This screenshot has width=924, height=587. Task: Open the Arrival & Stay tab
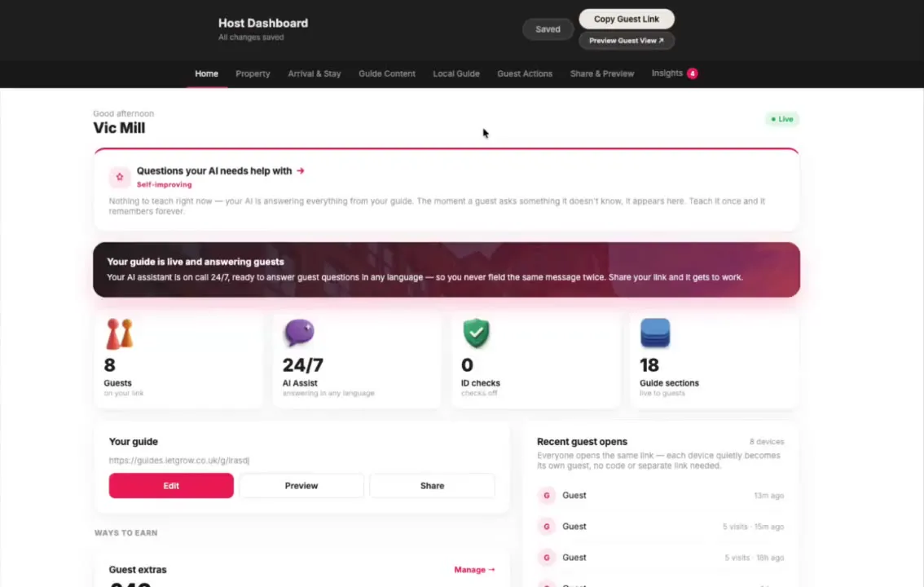tap(314, 73)
